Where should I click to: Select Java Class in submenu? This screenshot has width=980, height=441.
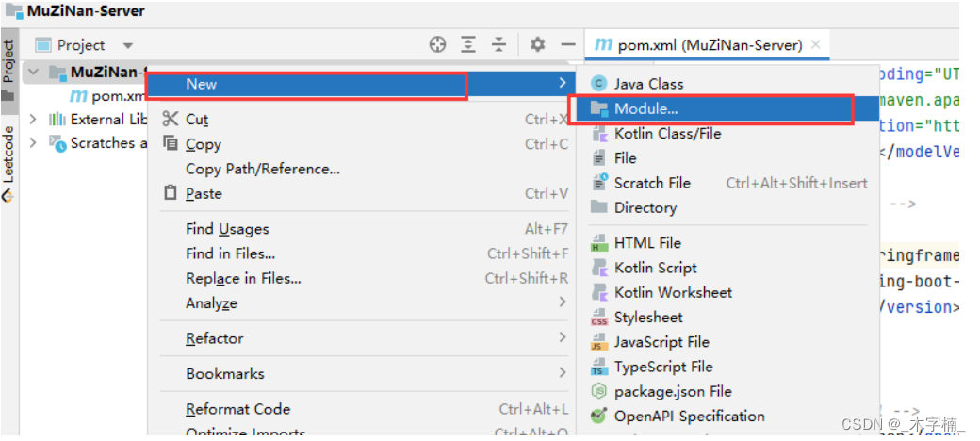point(648,84)
